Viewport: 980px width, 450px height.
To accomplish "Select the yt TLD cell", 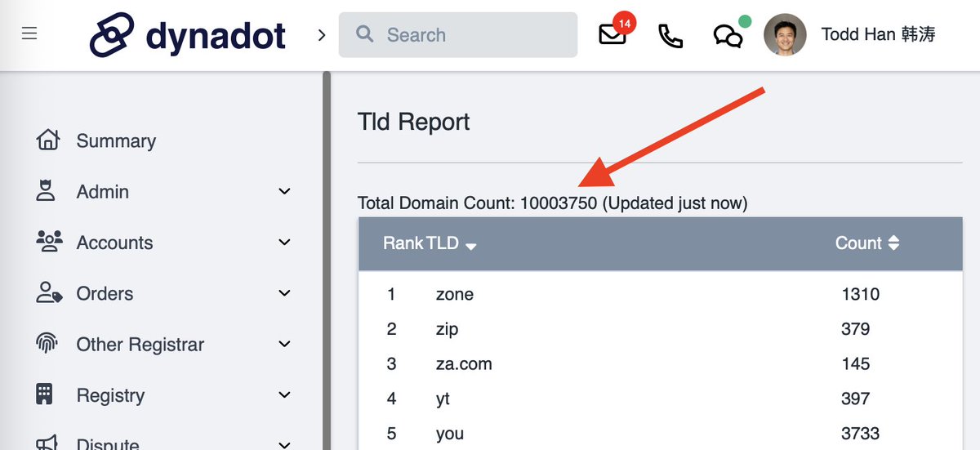I will pyautogui.click(x=443, y=399).
